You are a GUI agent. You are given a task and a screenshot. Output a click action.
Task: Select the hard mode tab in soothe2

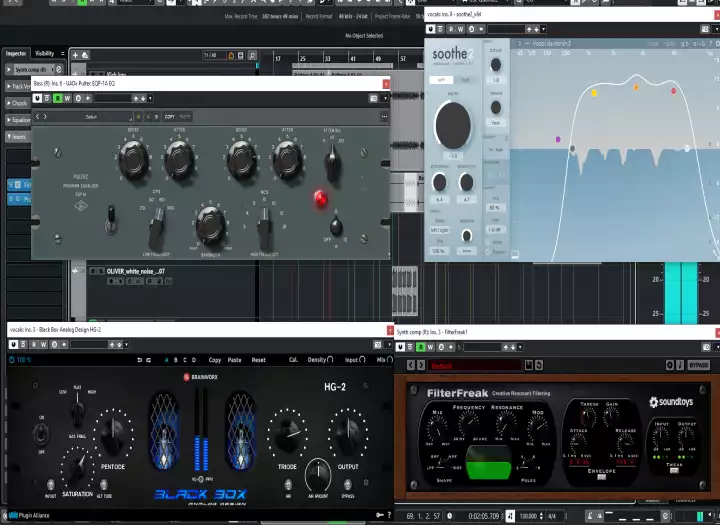(x=465, y=80)
